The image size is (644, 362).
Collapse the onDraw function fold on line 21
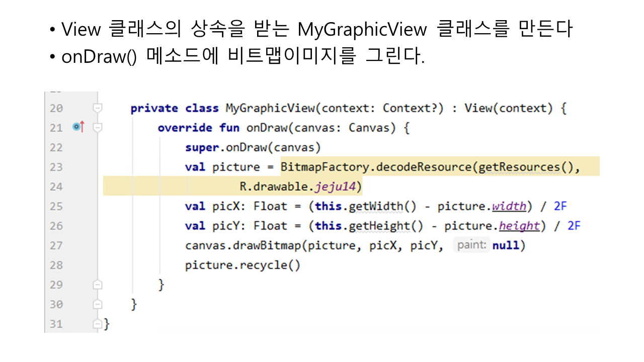pos(98,128)
